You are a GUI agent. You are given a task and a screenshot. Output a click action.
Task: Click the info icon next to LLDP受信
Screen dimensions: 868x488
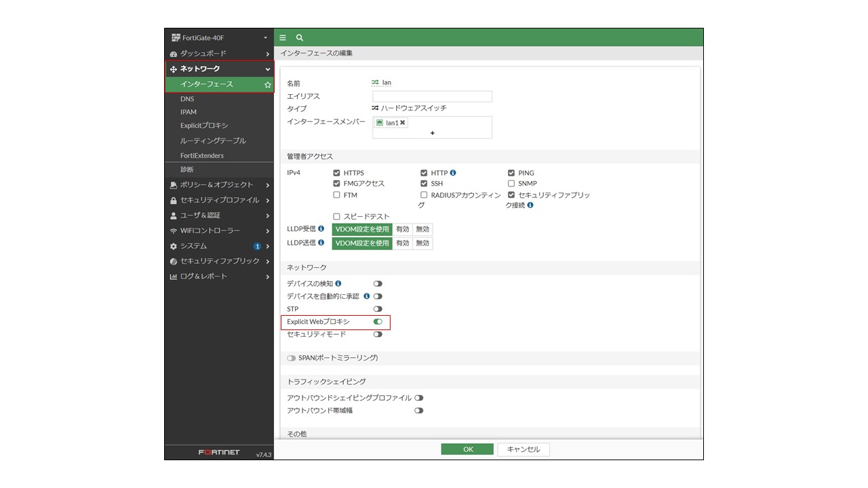321,229
